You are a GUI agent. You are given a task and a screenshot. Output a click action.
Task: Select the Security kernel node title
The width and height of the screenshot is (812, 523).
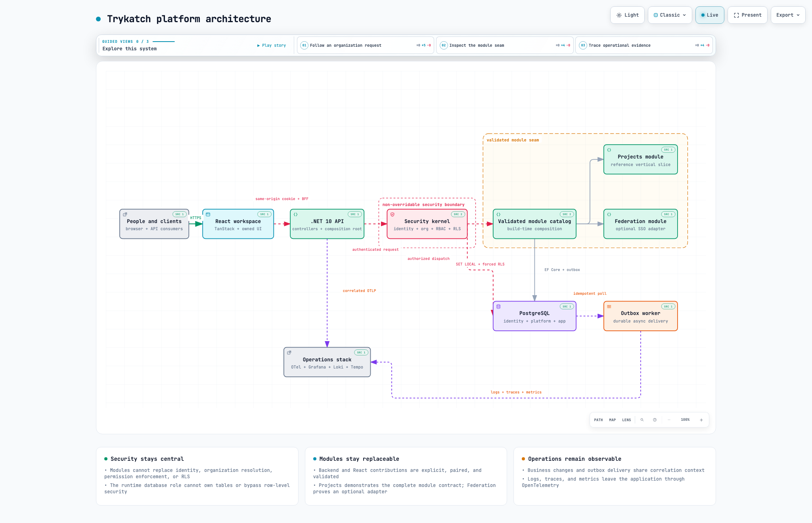(x=427, y=221)
